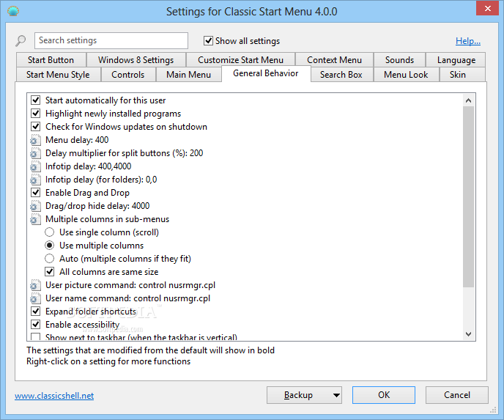Select Multiple columns in sub-menus row
The width and height of the screenshot is (504, 420).
(x=108, y=219)
